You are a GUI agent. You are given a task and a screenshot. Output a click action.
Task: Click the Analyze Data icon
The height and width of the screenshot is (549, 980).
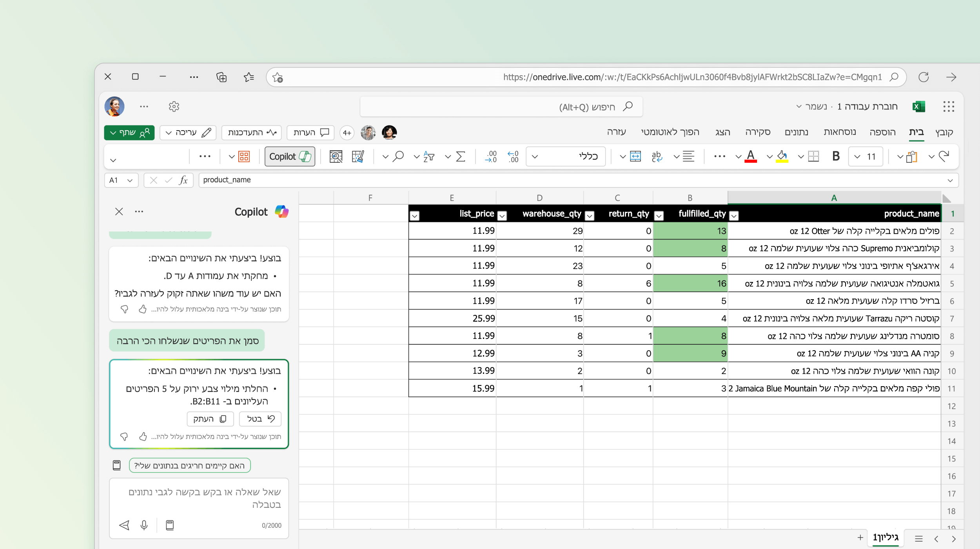[x=336, y=156]
